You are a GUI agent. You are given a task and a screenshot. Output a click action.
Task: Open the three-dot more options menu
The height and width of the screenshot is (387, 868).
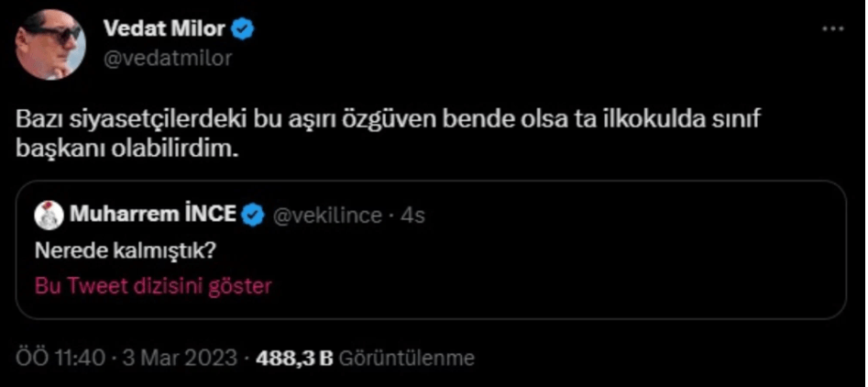[832, 29]
